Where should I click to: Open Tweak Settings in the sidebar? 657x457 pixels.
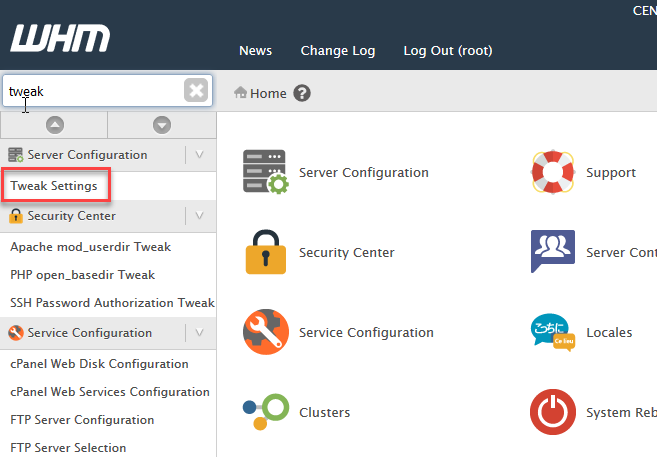tap(54, 186)
